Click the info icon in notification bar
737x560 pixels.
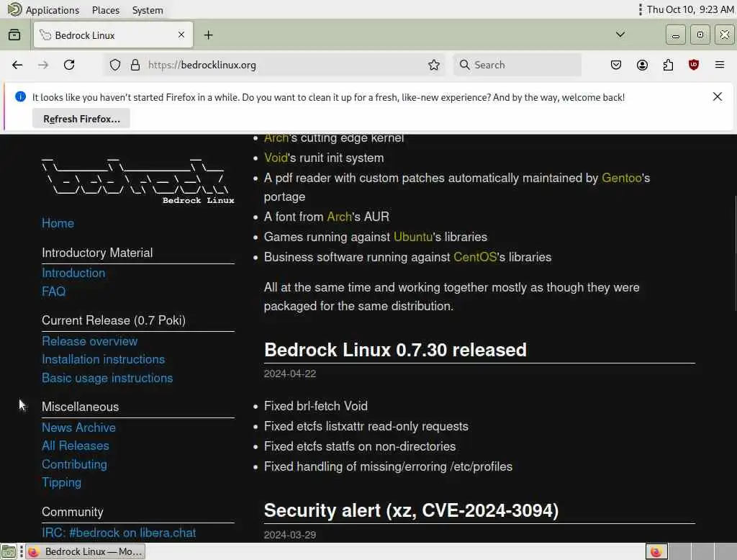click(20, 96)
